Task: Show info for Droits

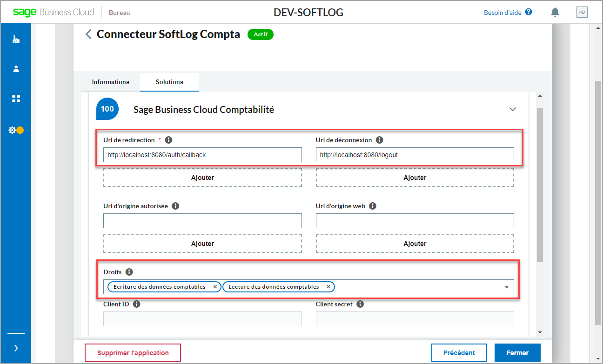Action: [129, 272]
